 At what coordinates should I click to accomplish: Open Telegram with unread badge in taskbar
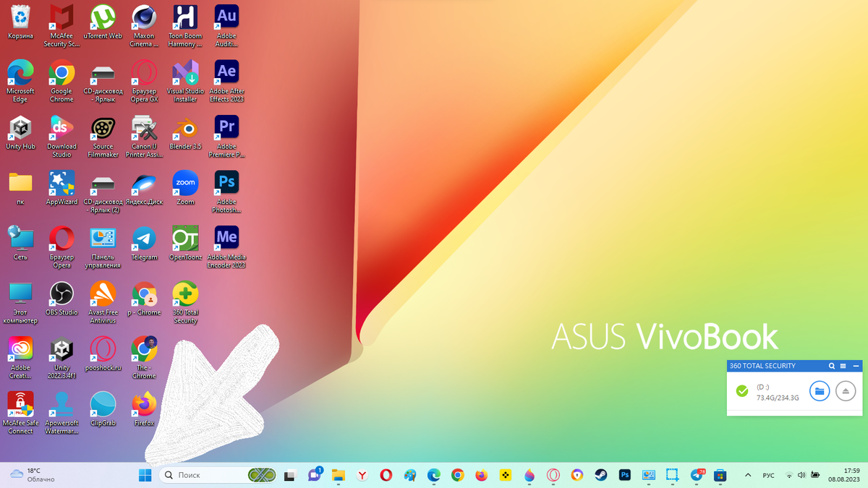697,475
